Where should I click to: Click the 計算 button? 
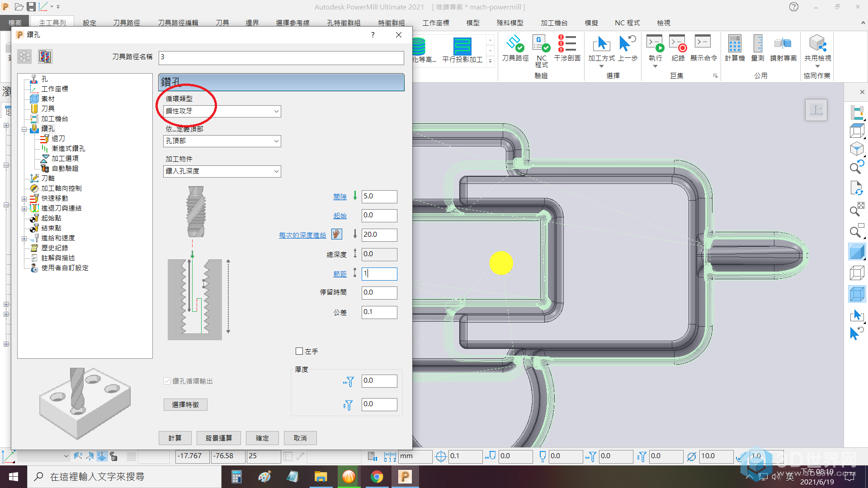click(175, 438)
